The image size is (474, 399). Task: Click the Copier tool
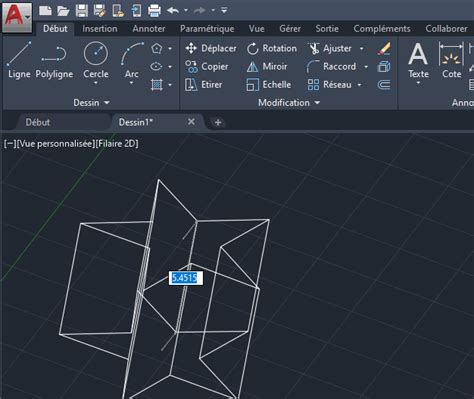207,67
